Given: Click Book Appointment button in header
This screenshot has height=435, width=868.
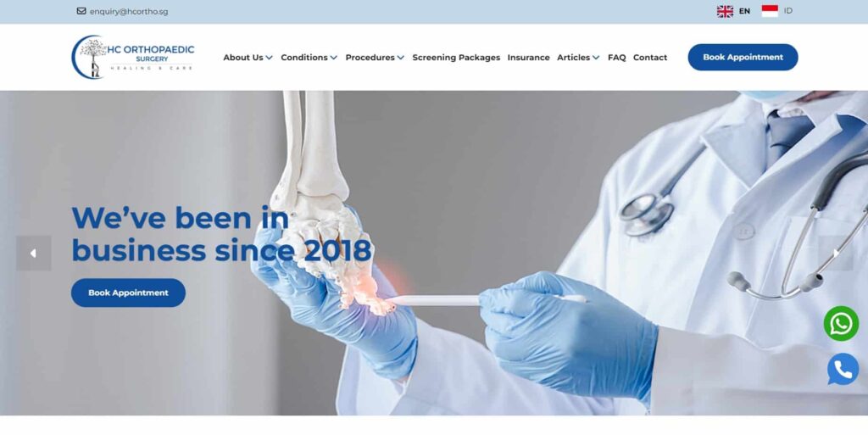Looking at the screenshot, I should click(x=743, y=57).
